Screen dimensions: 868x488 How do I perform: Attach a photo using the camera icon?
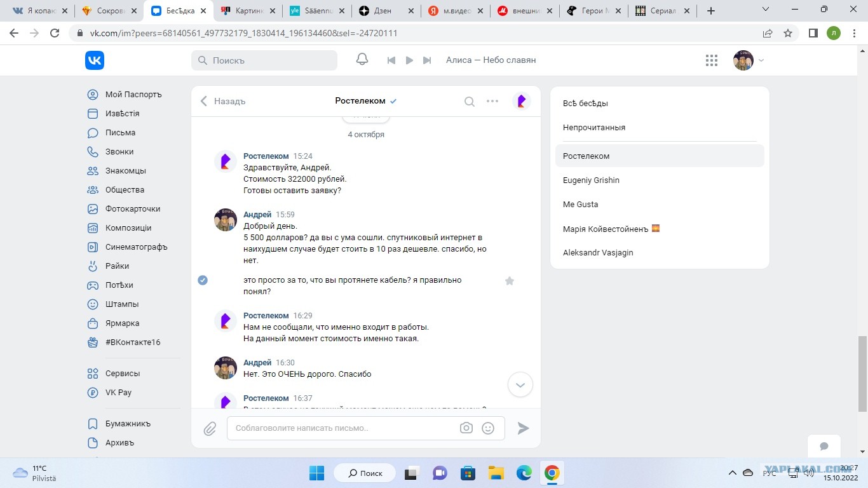[466, 428]
